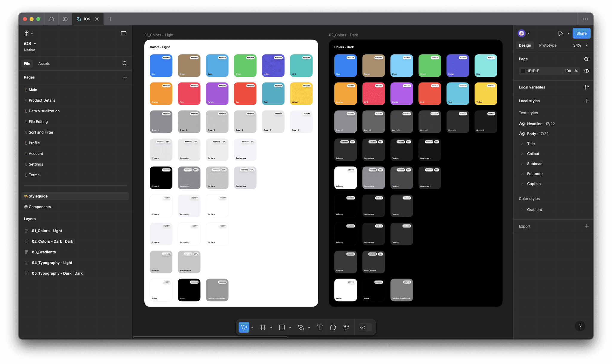The width and height of the screenshot is (612, 364).
Task: Switch to the Prototype tab
Action: point(547,45)
